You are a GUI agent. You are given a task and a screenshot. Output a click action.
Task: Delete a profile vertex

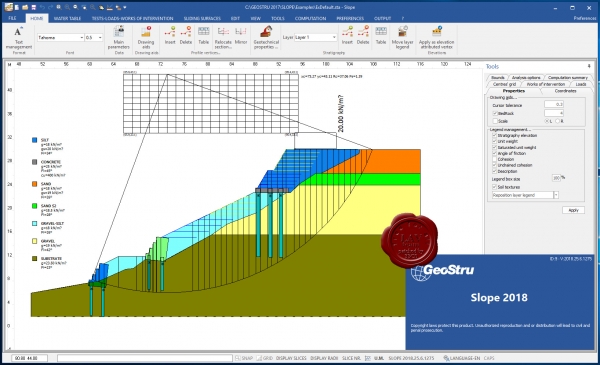(x=186, y=35)
